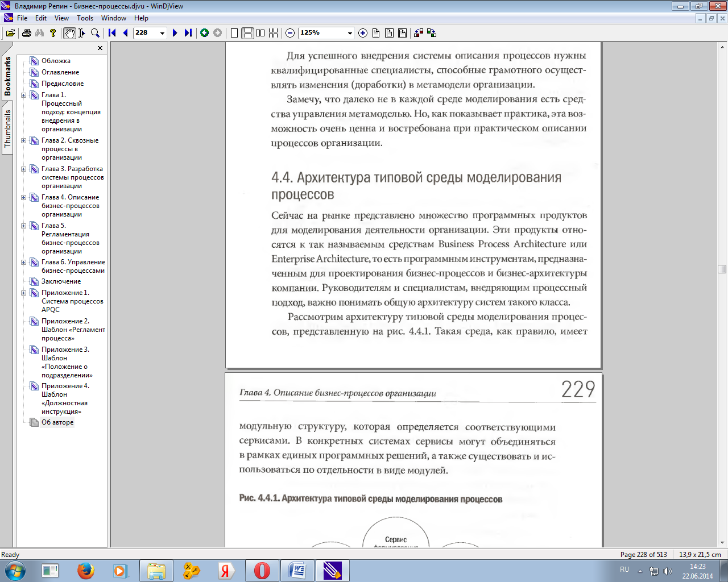Switch to single page layout

234,33
